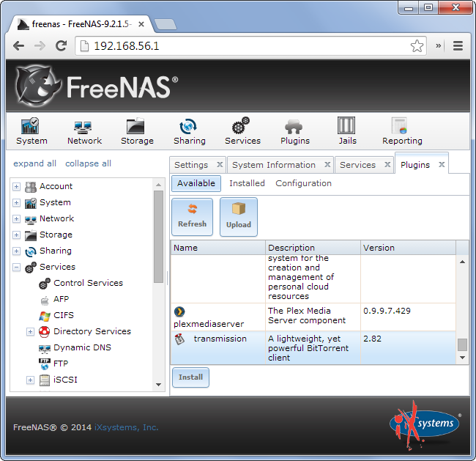Open Plugins from the top toolbar
This screenshot has width=476, height=461.
point(295,131)
